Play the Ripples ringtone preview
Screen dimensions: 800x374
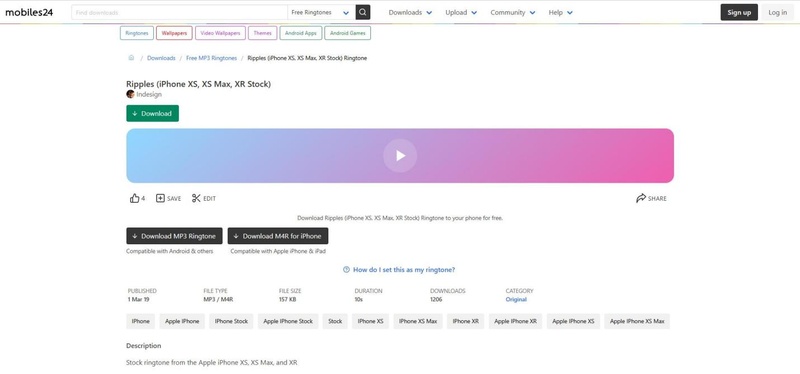[400, 156]
